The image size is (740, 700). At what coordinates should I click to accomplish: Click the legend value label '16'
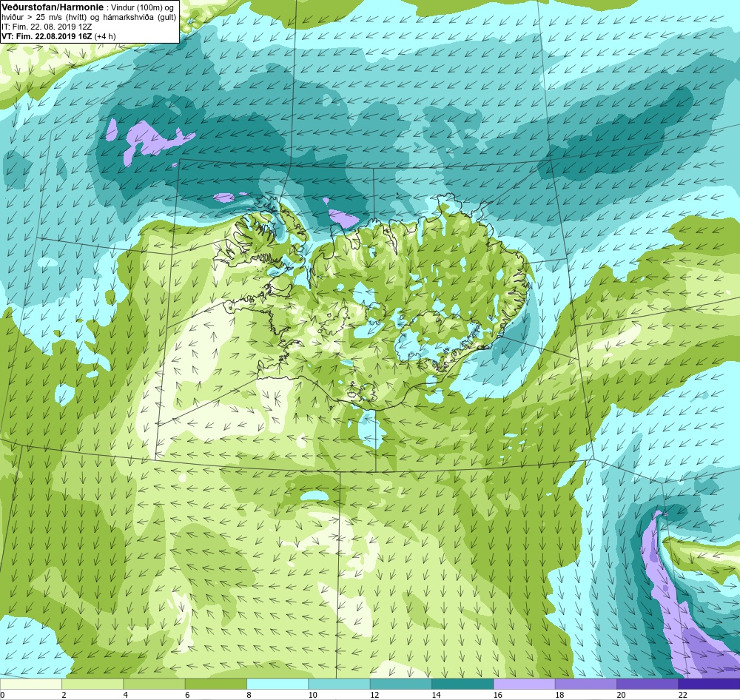[497, 695]
